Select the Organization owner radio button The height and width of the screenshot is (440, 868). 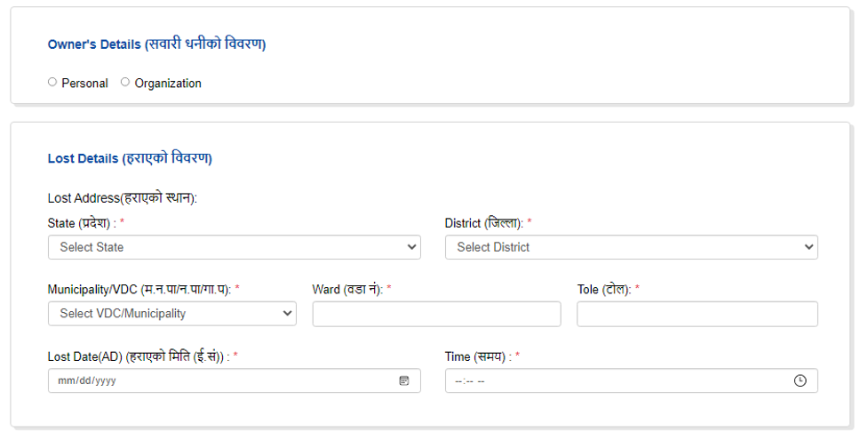tap(125, 82)
